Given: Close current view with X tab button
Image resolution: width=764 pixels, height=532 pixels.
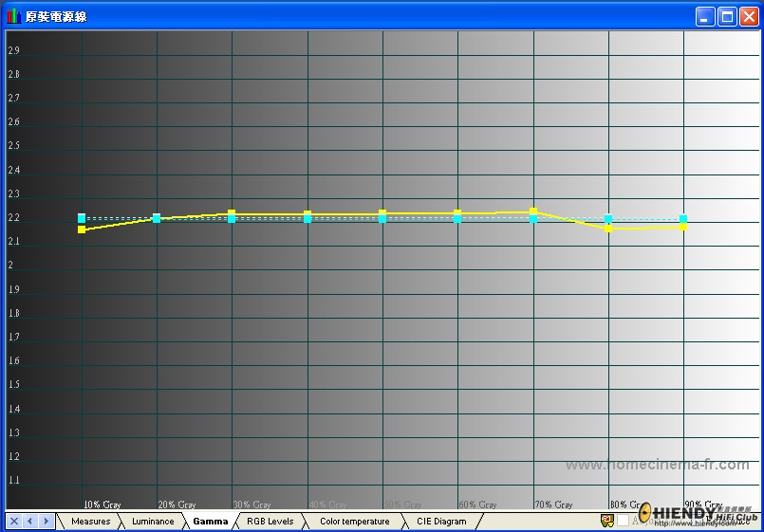Looking at the screenshot, I should [14, 522].
